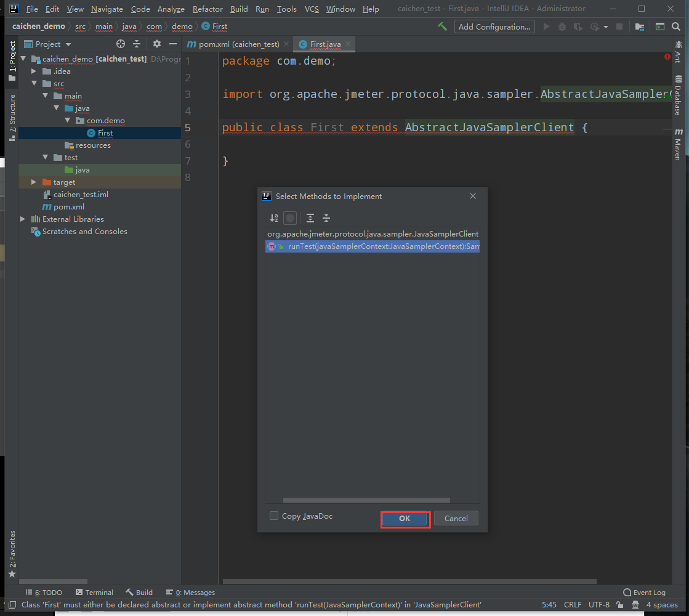Click dialog horizontal scrollbar

[366, 500]
